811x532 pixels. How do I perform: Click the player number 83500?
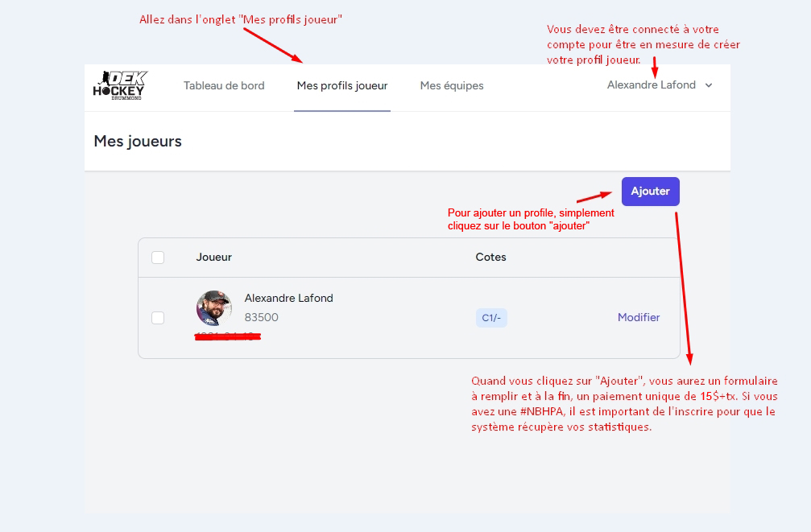(261, 317)
